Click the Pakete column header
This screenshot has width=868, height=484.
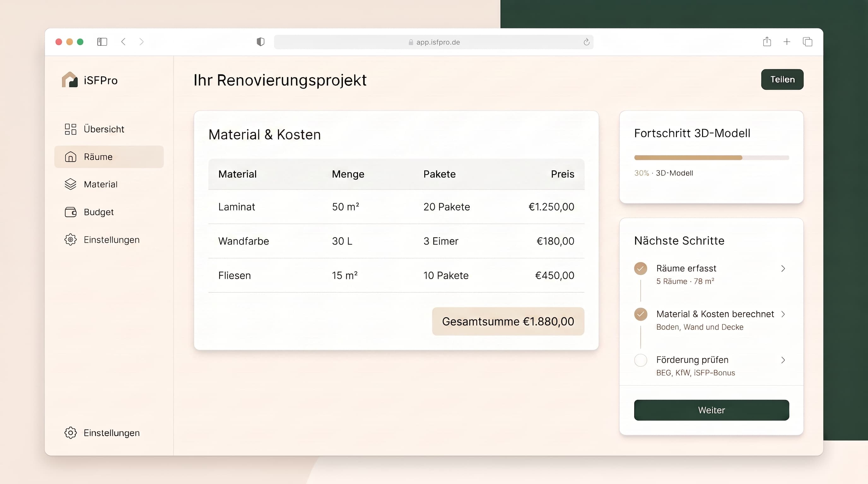439,174
